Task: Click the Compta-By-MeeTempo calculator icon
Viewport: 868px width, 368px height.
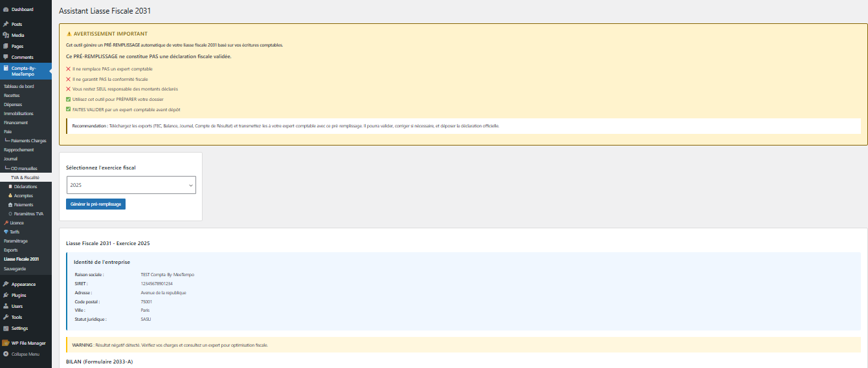Action: (6, 68)
